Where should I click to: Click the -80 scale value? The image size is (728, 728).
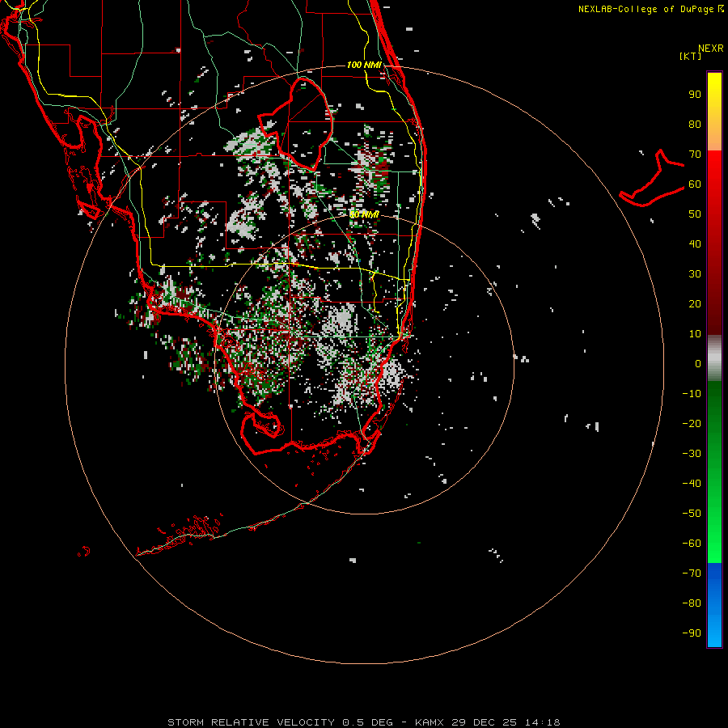click(x=692, y=603)
